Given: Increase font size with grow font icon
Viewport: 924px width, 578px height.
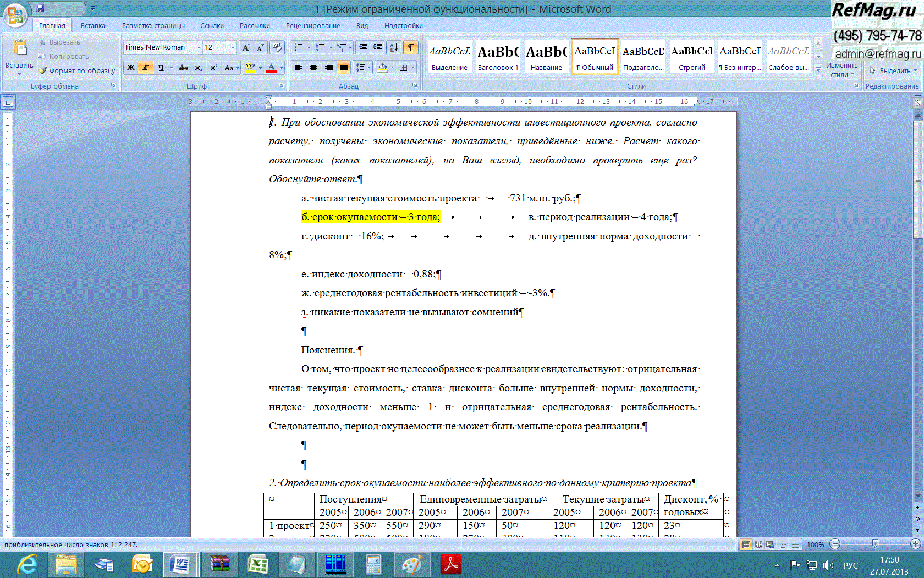Looking at the screenshot, I should 246,47.
